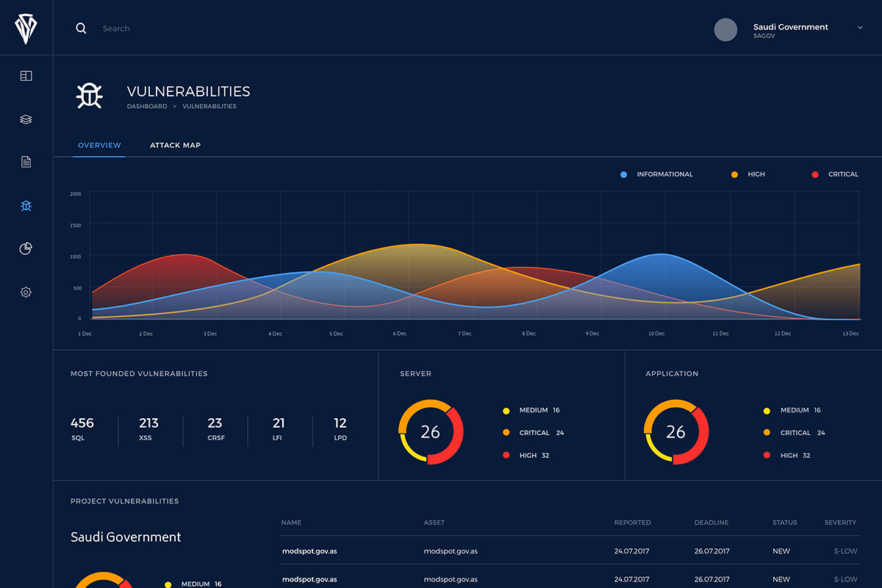Toggle the High legend orange dot in chart
This screenshot has width=882, height=588.
734,174
